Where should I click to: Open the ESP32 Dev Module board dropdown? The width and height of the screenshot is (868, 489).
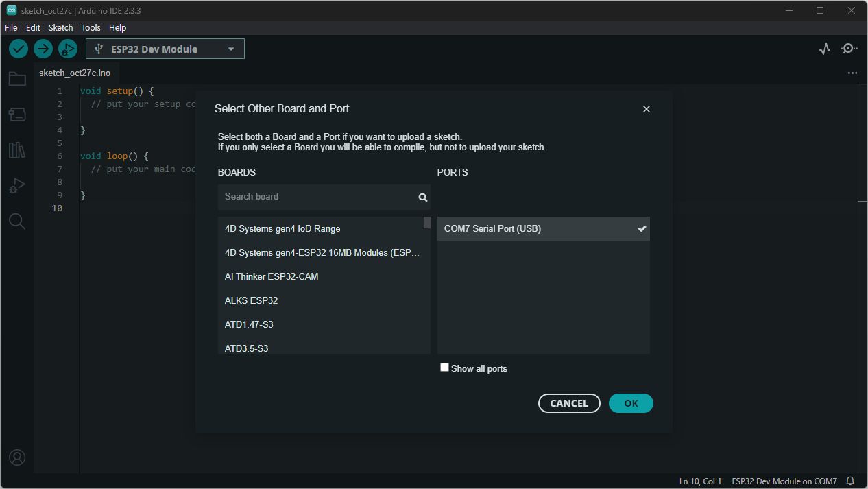coord(165,49)
